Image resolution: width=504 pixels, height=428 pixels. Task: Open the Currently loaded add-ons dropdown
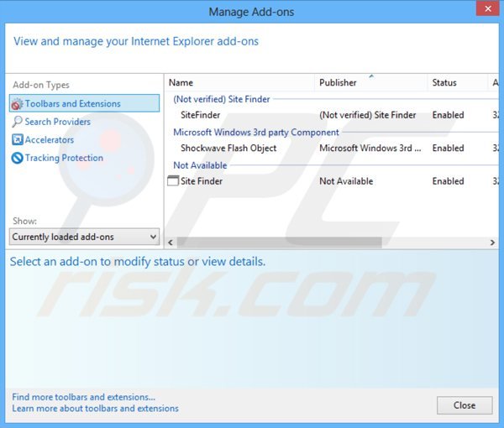[x=84, y=237]
